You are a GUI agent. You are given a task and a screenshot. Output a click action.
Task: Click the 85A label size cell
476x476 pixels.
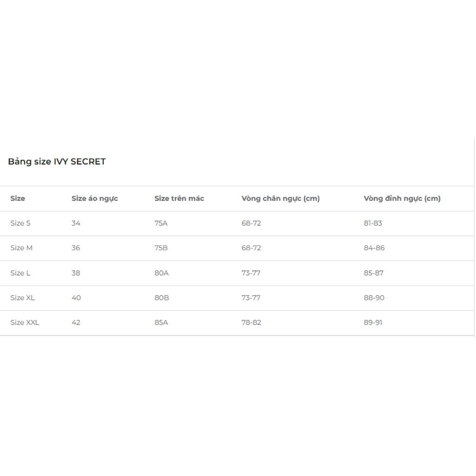point(161,322)
